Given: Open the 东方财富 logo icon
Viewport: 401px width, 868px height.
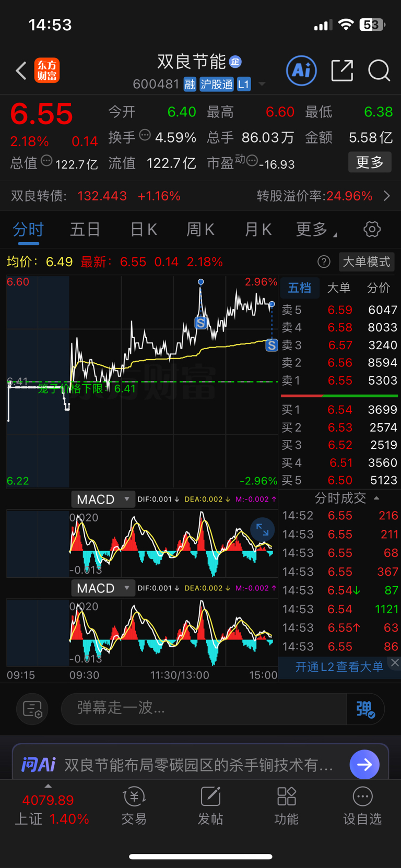Looking at the screenshot, I should (47, 70).
